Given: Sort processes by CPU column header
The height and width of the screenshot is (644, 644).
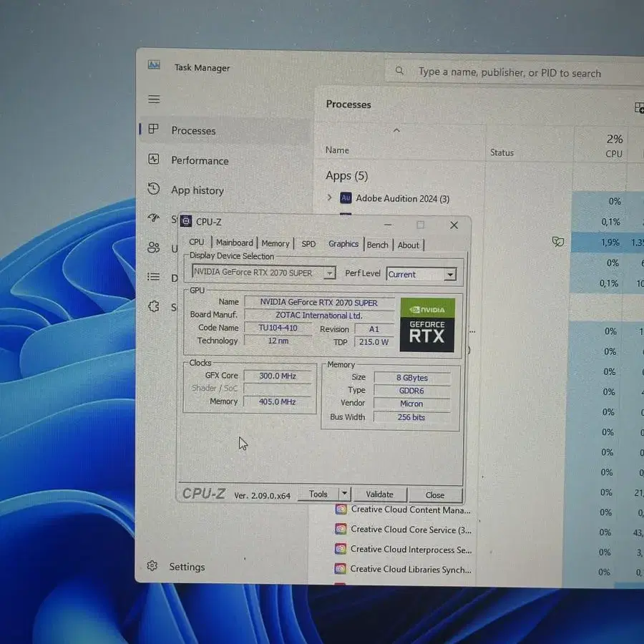Looking at the screenshot, I should coord(614,146).
